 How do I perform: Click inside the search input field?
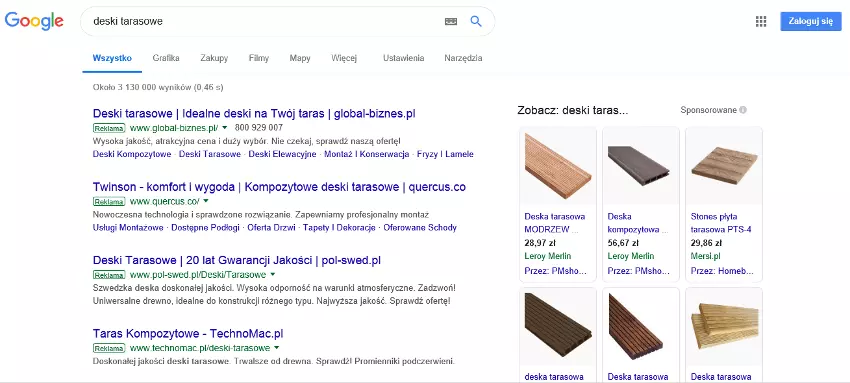[x=266, y=21]
